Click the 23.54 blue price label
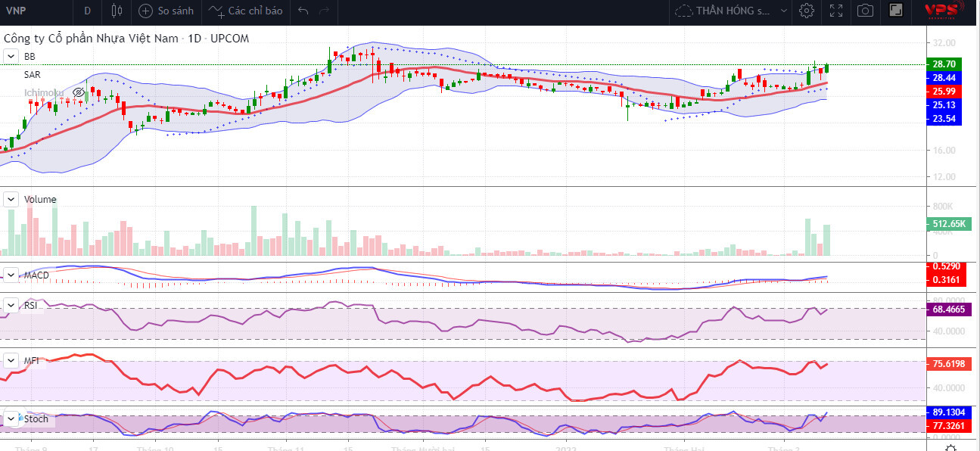Image resolution: width=980 pixels, height=451 pixels. point(944,119)
